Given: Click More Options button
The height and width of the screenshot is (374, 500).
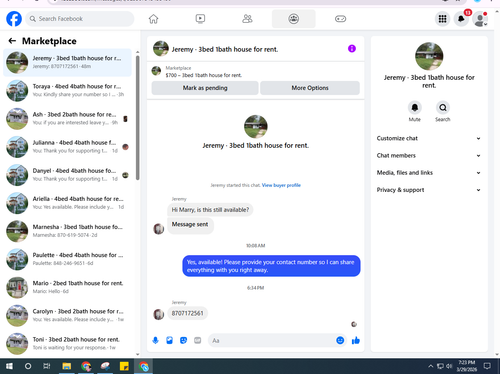Looking at the screenshot, I should (310, 88).
